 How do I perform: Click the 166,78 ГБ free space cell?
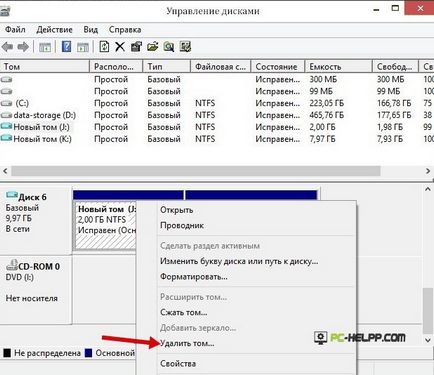point(394,103)
